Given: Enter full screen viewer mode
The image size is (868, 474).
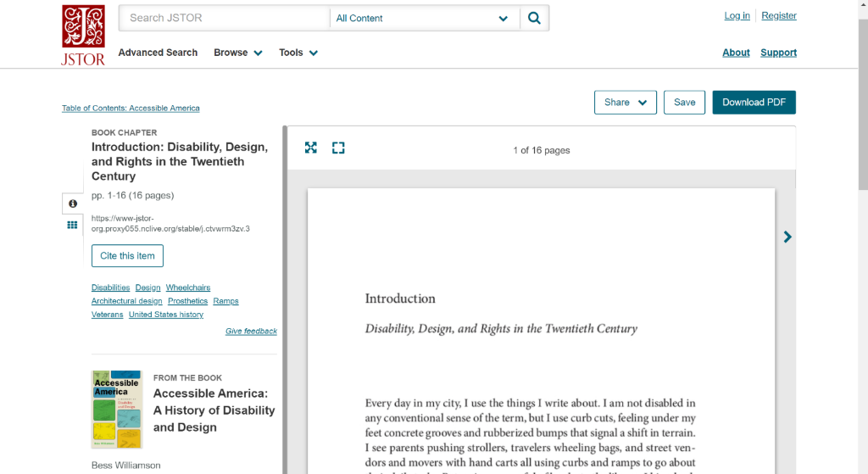Looking at the screenshot, I should tap(338, 148).
